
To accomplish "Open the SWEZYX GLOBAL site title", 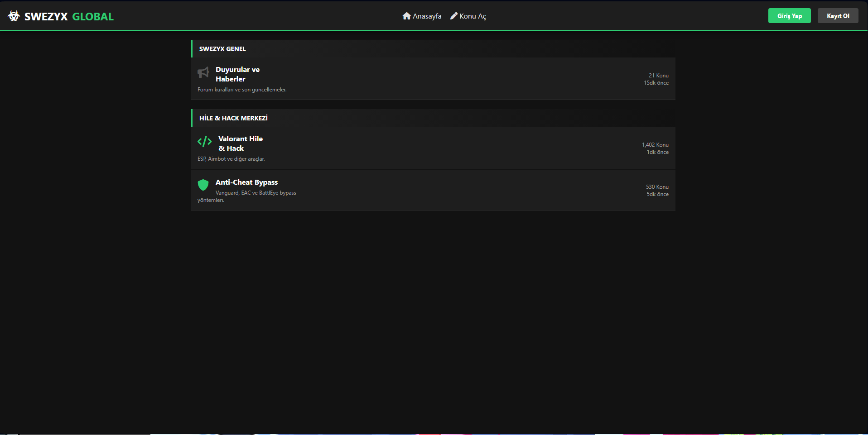I will 69,17.
